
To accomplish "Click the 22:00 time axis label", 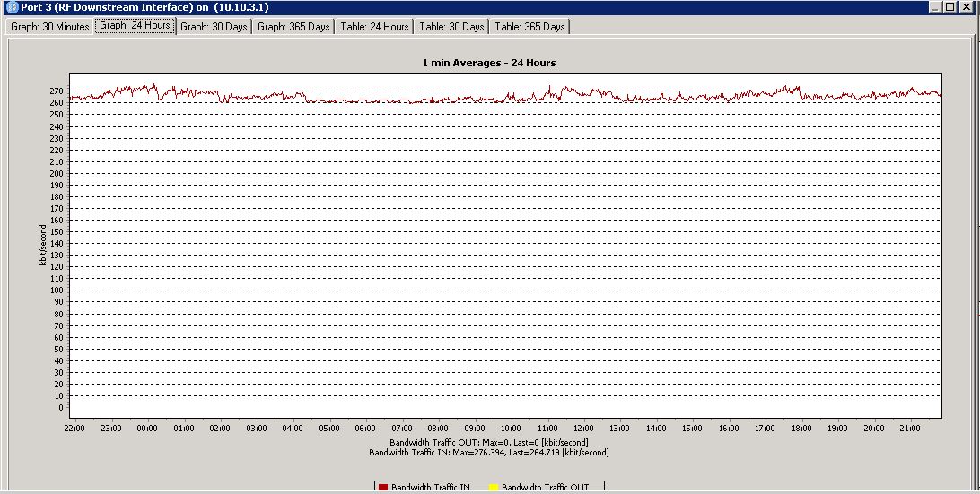I will (x=74, y=429).
